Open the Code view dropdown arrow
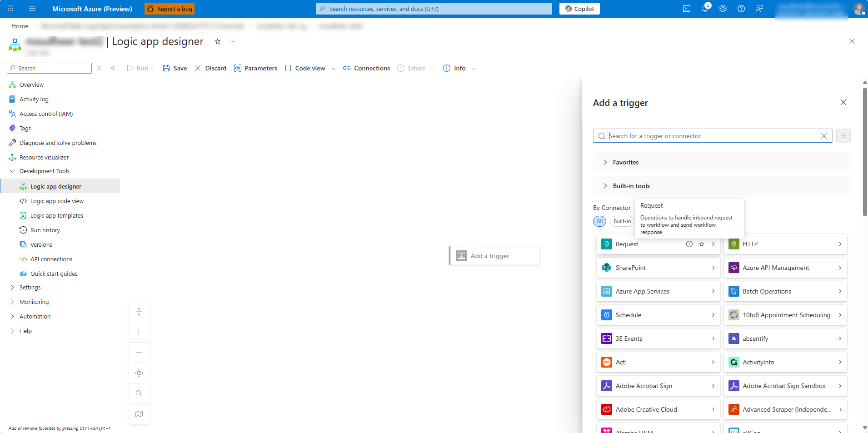The width and height of the screenshot is (868, 433). 334,69
